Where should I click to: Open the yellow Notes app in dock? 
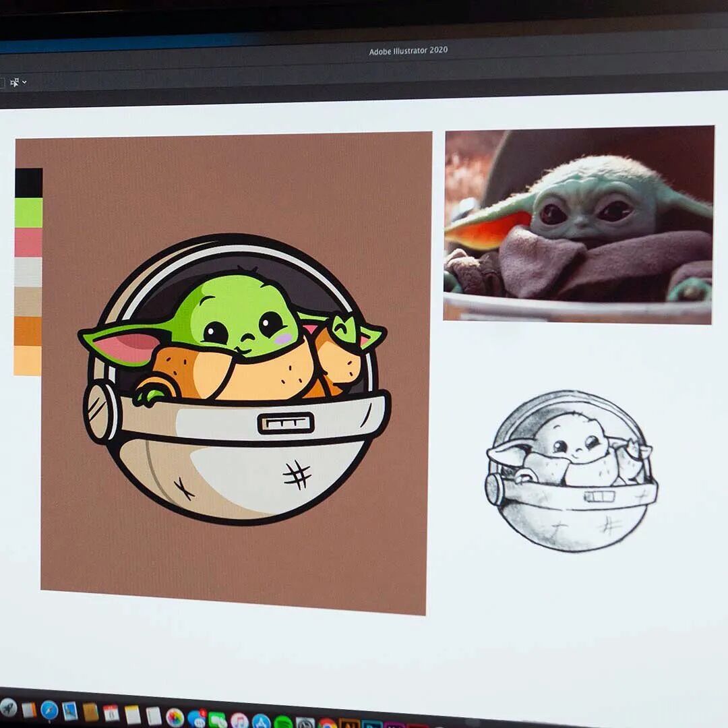pos(132,715)
